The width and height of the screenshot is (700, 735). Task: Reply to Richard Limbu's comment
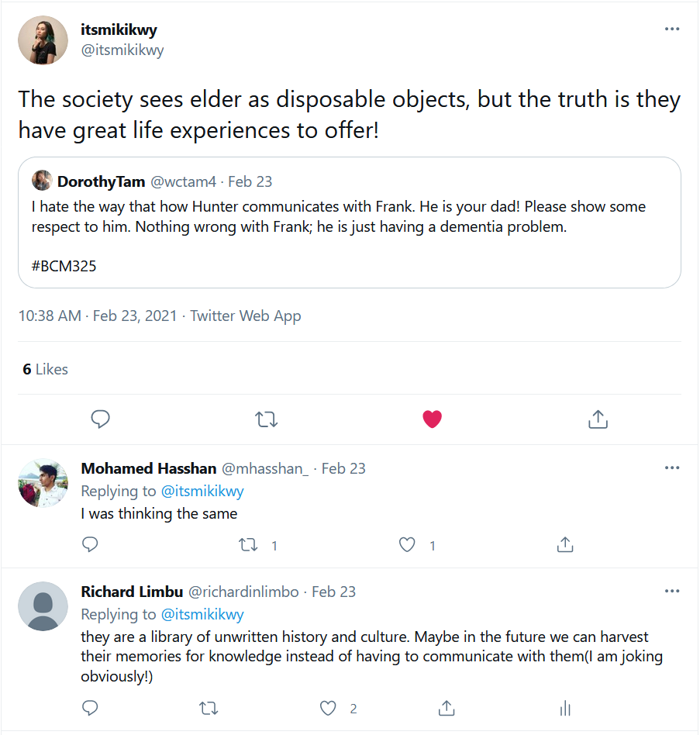coord(90,708)
